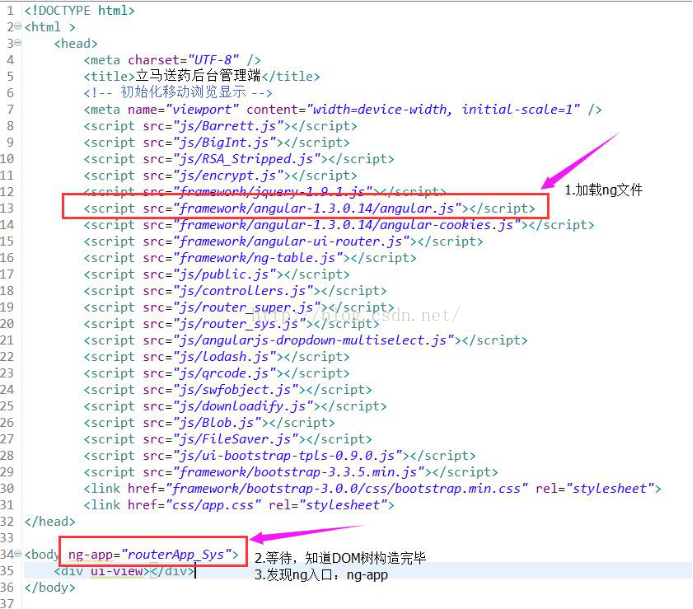
Task: Click the comment 初始化移动浏览显示
Action: pos(183,92)
